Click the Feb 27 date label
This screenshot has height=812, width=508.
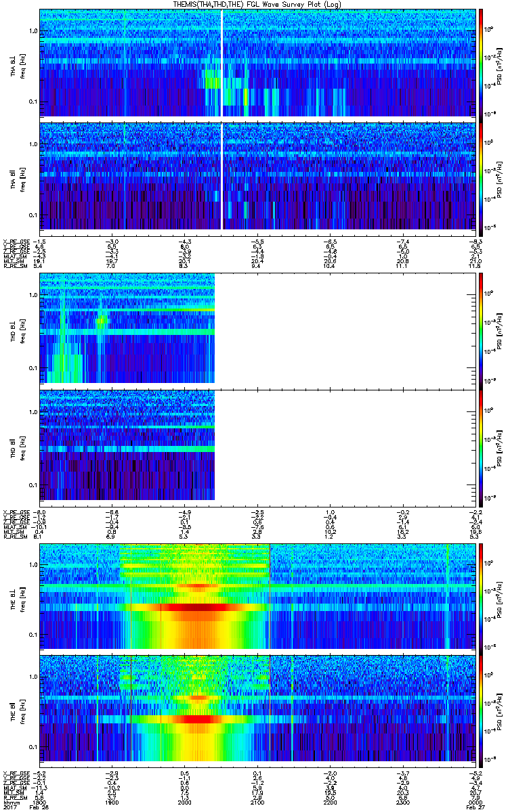[474, 808]
